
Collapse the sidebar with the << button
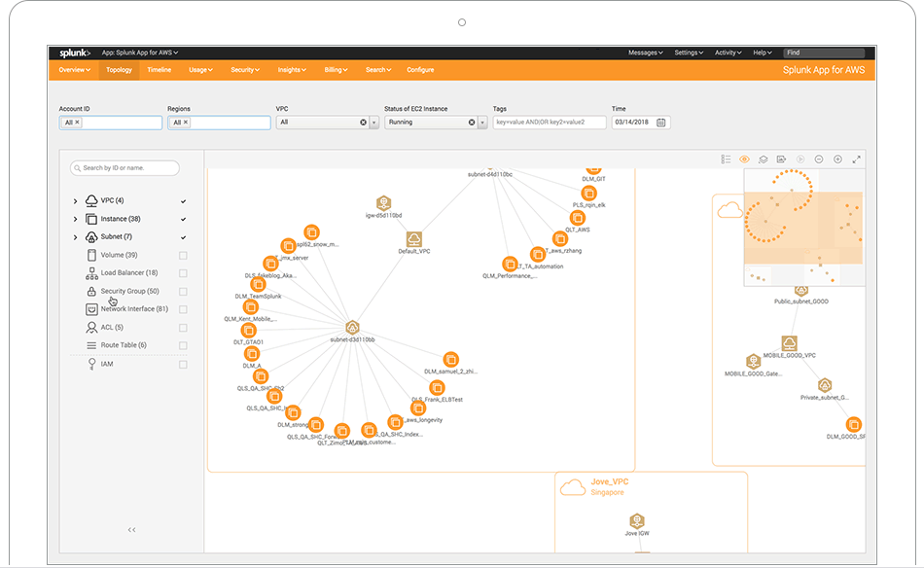[132, 530]
